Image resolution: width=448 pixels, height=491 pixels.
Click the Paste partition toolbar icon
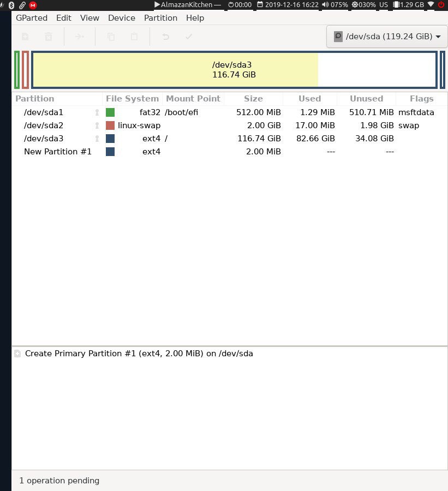tap(134, 37)
